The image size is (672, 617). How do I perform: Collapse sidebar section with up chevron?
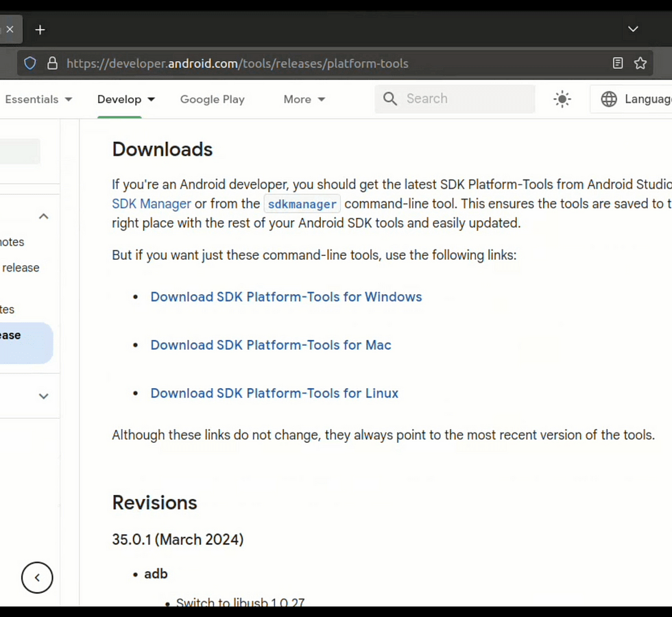point(43,217)
